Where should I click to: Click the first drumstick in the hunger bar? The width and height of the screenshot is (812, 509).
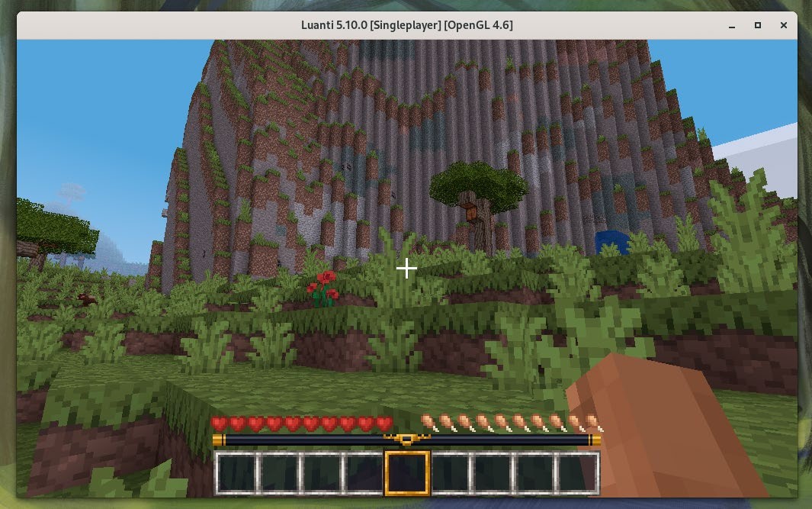(430, 423)
